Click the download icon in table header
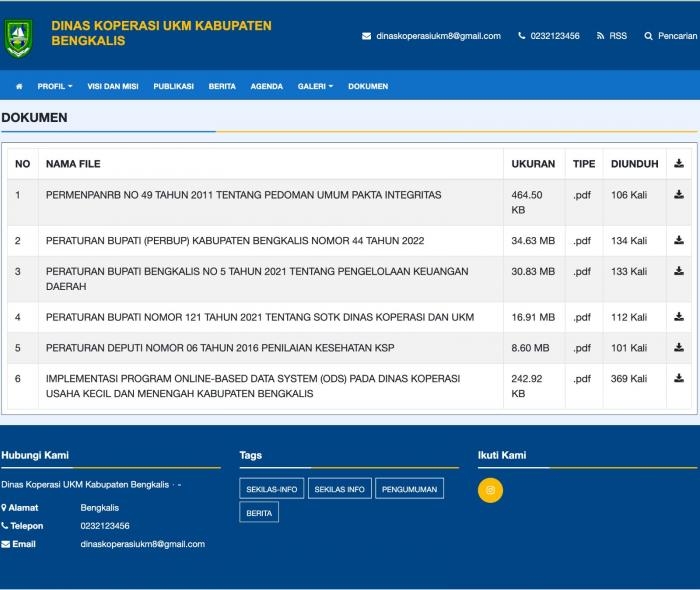This screenshot has width=700, height=590. 679,163
